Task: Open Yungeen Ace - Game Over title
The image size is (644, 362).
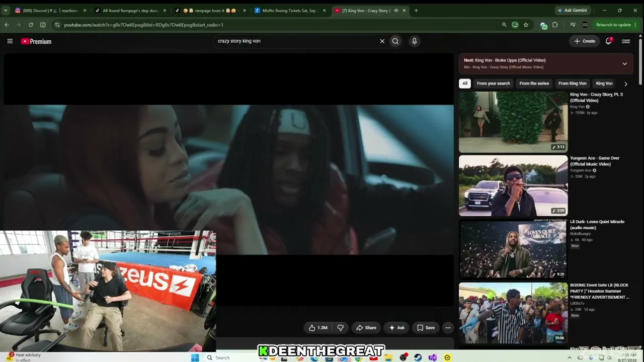Action: coord(595,161)
